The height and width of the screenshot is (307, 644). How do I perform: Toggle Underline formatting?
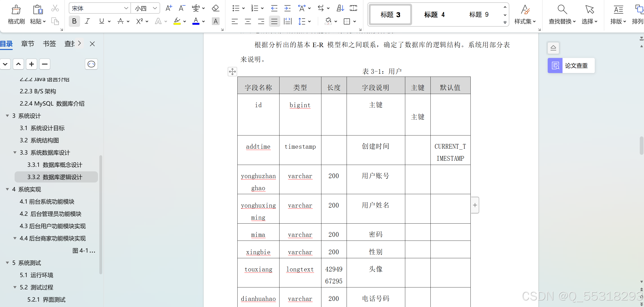pos(101,21)
